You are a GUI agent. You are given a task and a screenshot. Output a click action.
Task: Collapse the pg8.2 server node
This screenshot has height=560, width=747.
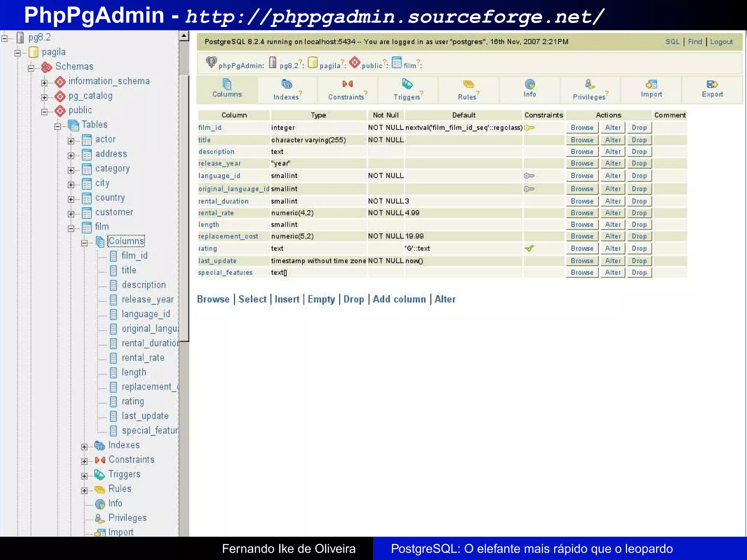[x=4, y=38]
